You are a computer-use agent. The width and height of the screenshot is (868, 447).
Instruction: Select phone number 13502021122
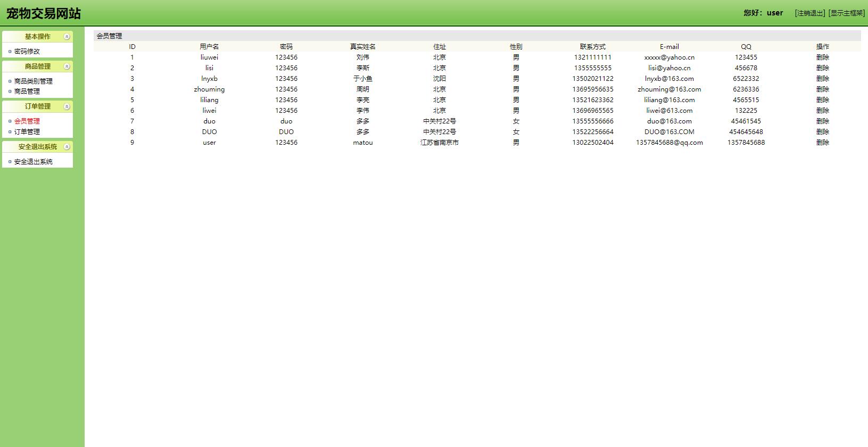click(x=593, y=79)
